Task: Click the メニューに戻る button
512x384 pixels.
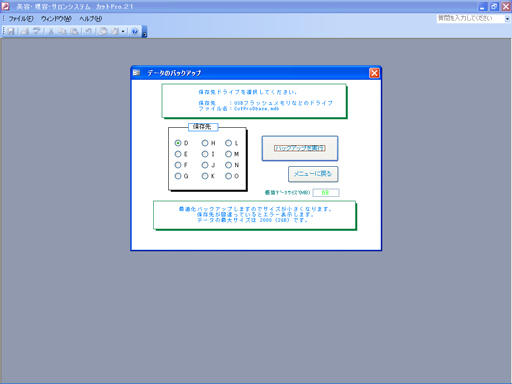Action: click(x=313, y=174)
